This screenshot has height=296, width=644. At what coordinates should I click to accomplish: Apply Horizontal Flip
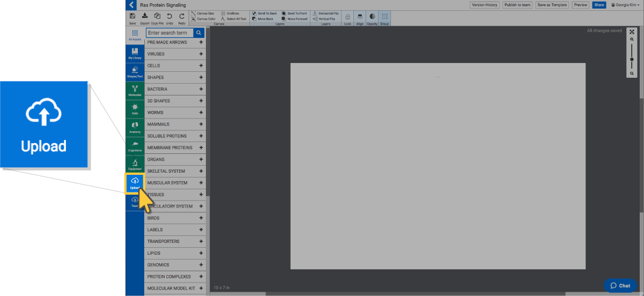325,13
